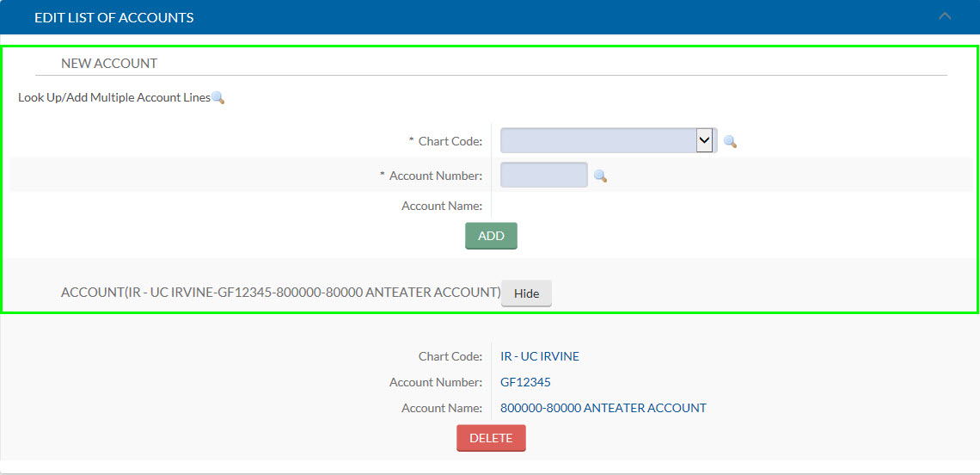This screenshot has height=475, width=980.
Task: Click the red DELETE button
Action: coord(491,438)
